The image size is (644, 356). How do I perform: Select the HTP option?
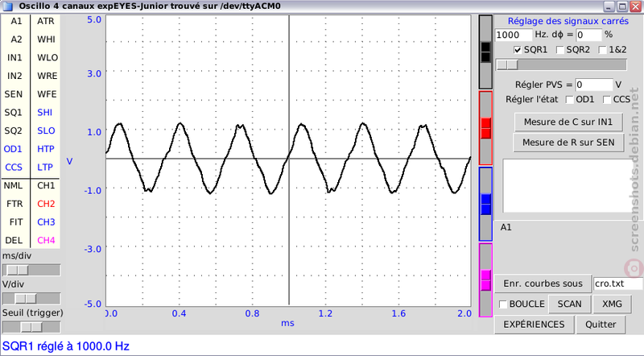[x=46, y=149]
